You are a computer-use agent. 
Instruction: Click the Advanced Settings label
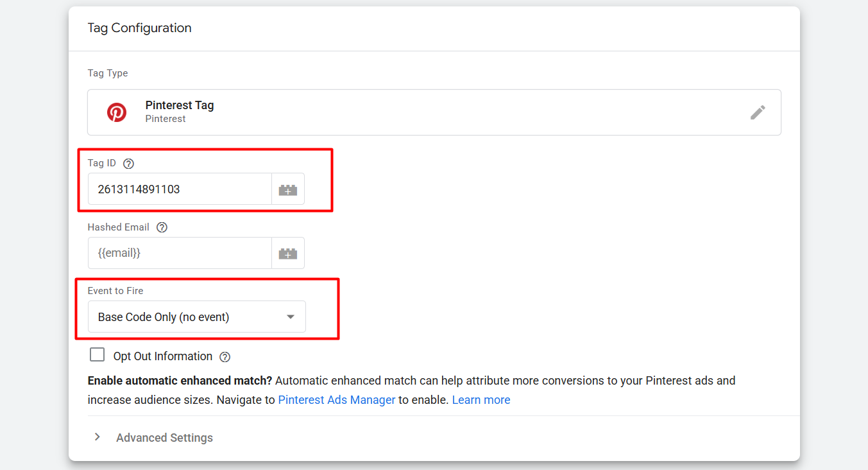click(164, 438)
